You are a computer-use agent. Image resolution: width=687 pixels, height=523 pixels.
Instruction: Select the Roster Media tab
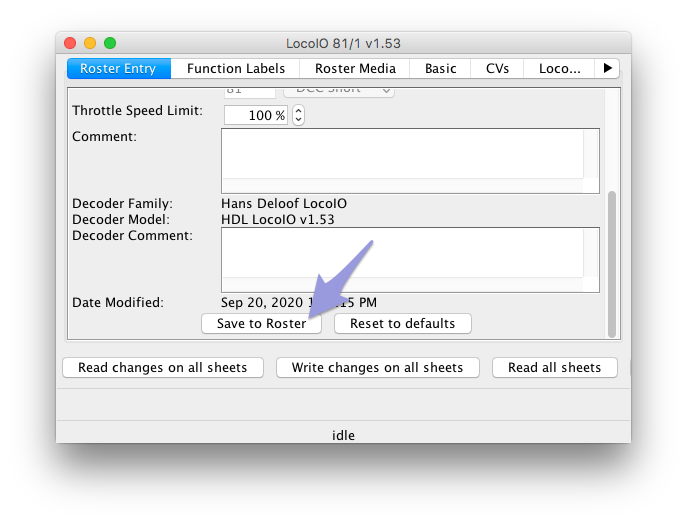click(355, 69)
